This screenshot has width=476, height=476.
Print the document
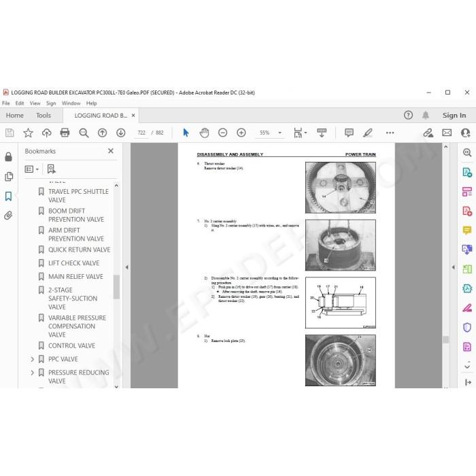point(65,133)
